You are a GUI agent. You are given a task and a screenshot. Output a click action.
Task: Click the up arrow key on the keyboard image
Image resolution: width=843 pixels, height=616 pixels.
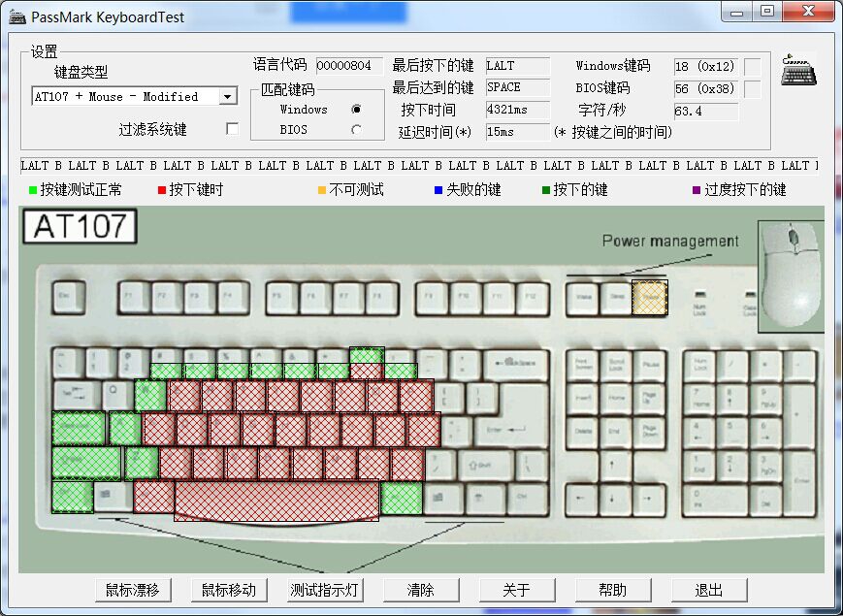(x=616, y=467)
